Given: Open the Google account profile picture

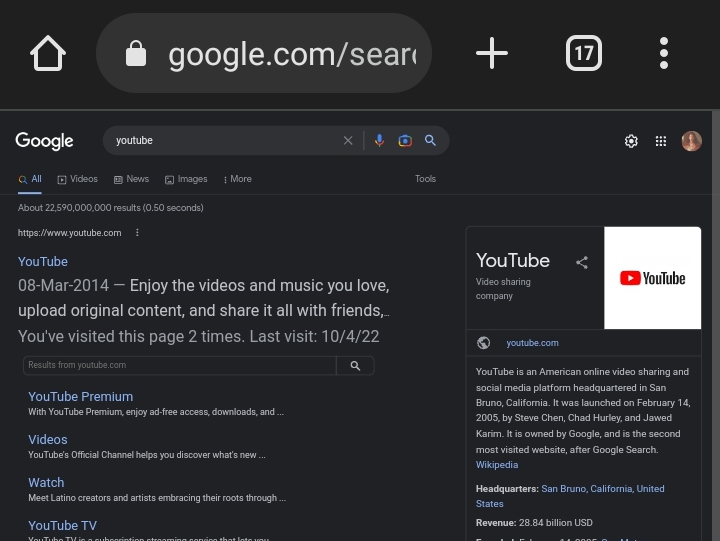Looking at the screenshot, I should pyautogui.click(x=691, y=141).
